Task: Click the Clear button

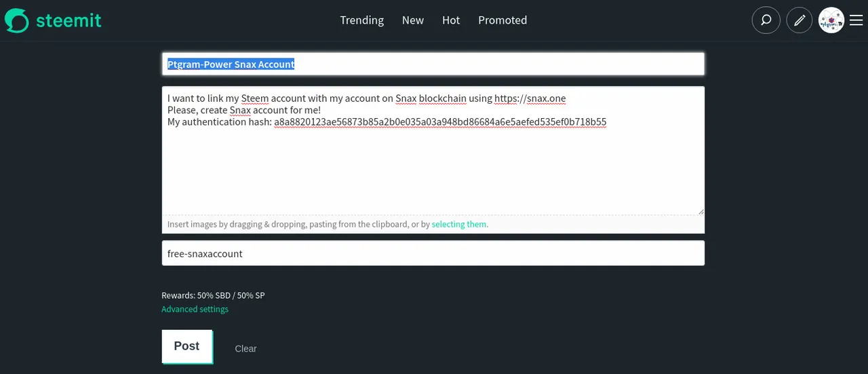Action: (x=245, y=349)
